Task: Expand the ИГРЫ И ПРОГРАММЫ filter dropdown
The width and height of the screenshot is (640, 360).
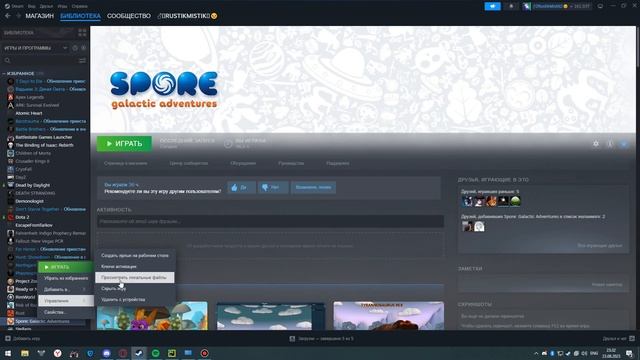Action: [35, 48]
